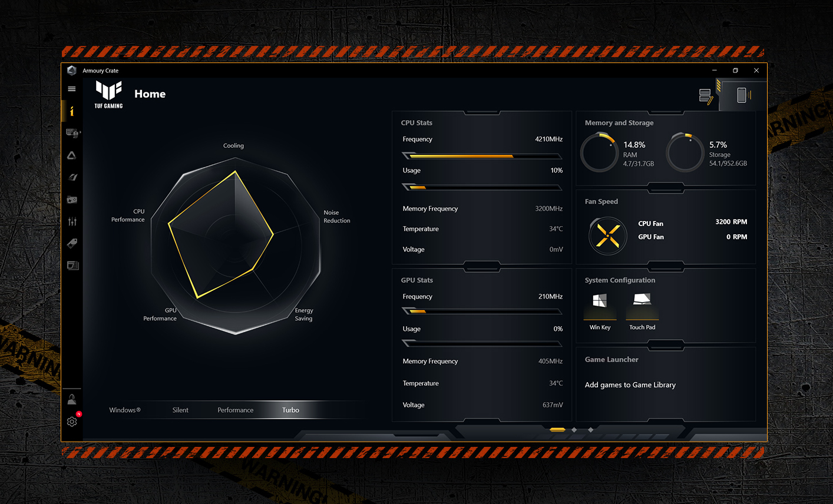Click the CPU Usage bar
Screen dimensions: 833x504
click(x=482, y=187)
